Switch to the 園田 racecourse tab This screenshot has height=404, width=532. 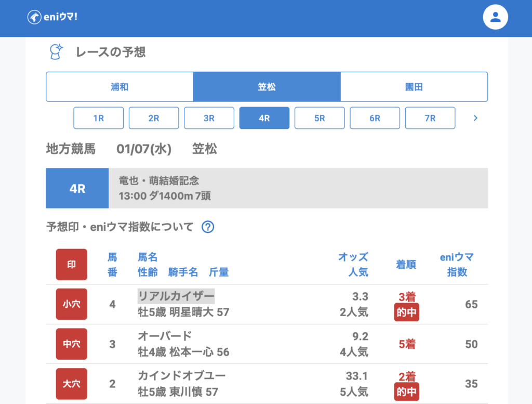[x=414, y=87]
